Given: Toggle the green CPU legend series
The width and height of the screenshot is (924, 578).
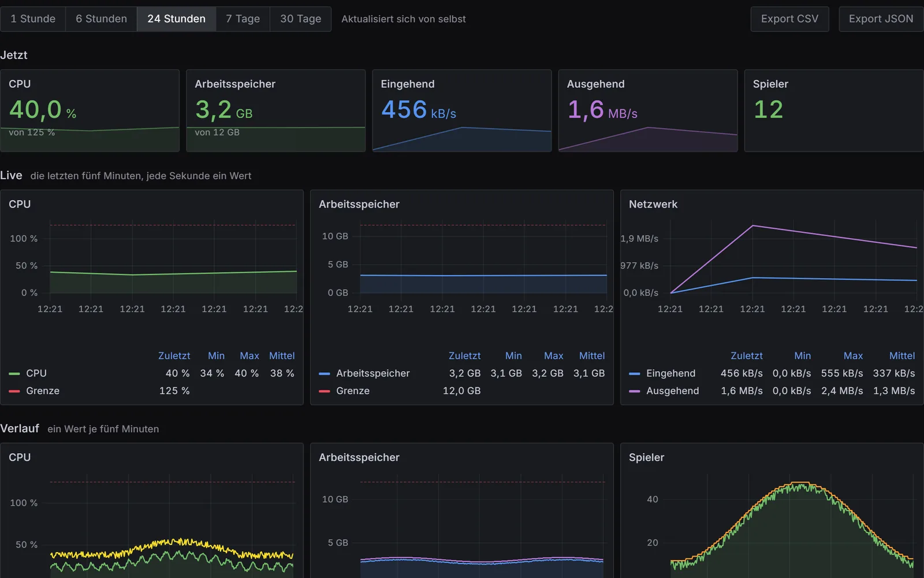Looking at the screenshot, I should (x=28, y=373).
